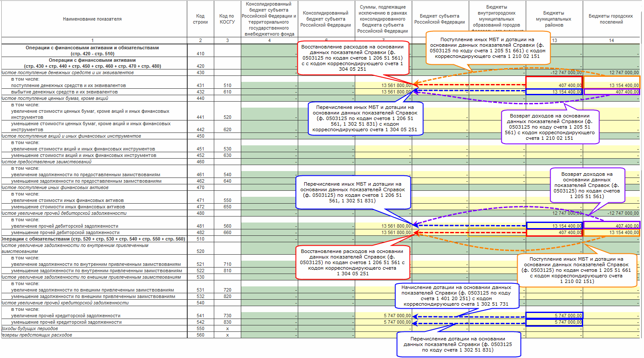Click KOSGU code 820
Screen dimensions: 644x358
tap(227, 296)
